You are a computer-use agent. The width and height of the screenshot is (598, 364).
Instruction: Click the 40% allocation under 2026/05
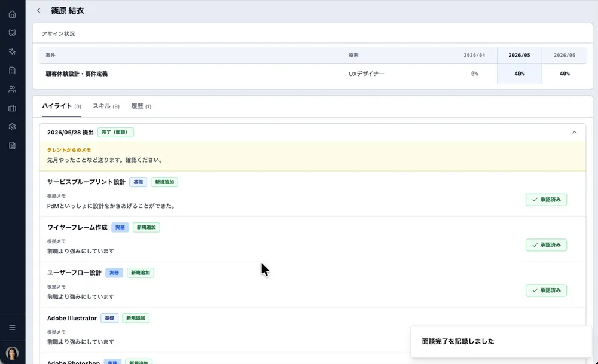[x=520, y=74]
